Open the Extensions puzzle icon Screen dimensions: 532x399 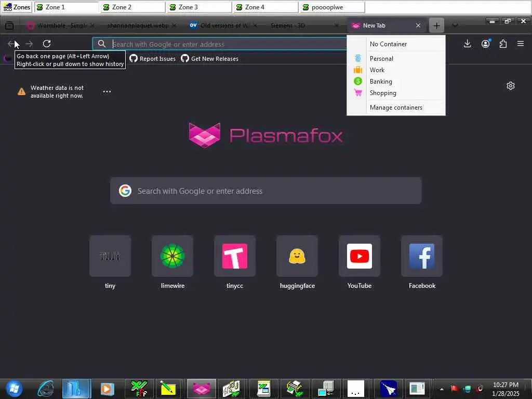point(503,44)
